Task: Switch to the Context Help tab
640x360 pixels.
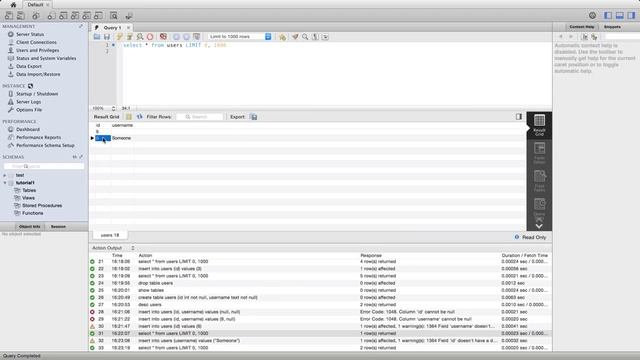Action: (582, 27)
